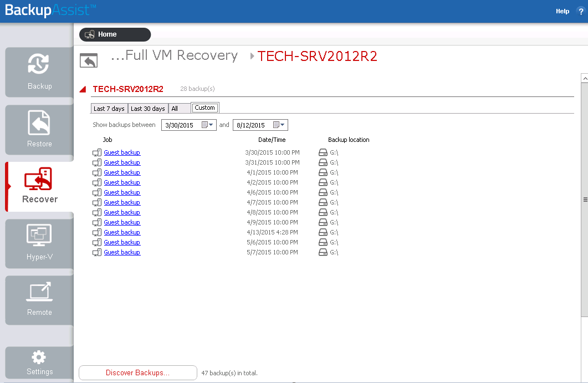Viewport: 588px width, 383px height.
Task: Open the Hyper-V section in sidebar
Action: pyautogui.click(x=39, y=243)
